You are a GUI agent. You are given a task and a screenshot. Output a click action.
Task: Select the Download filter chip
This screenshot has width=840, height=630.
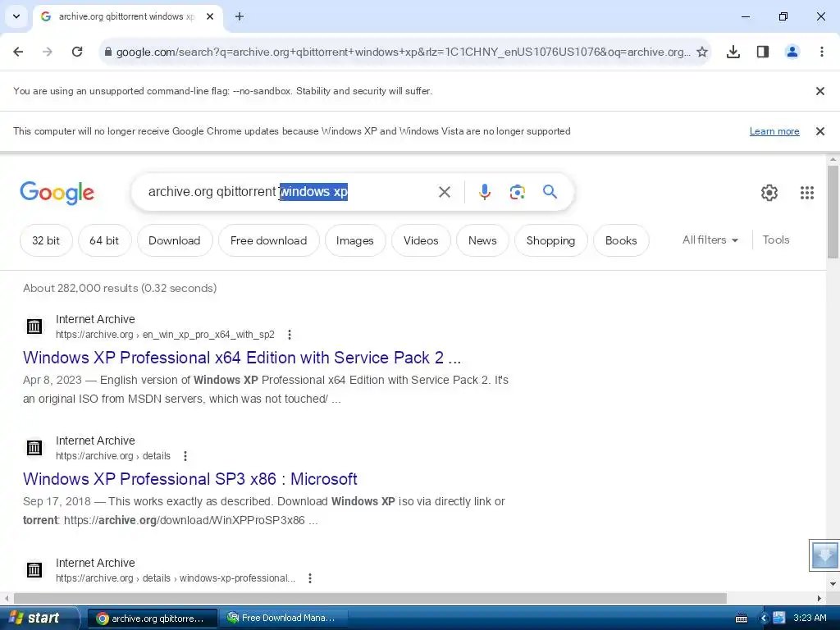[174, 240]
